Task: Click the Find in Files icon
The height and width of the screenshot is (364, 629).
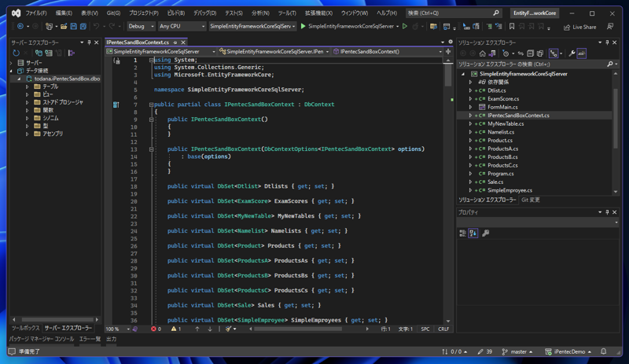Action: click(x=433, y=27)
